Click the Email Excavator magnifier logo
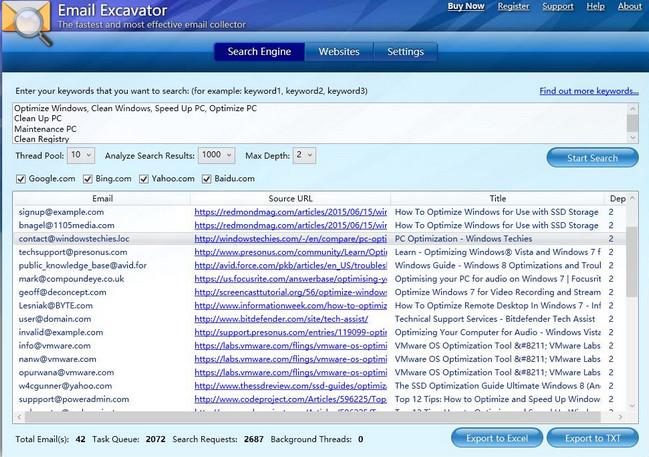 (x=27, y=22)
